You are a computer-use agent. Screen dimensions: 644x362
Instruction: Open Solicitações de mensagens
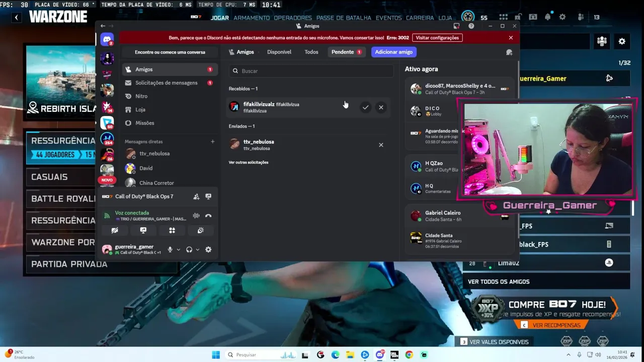[170, 83]
